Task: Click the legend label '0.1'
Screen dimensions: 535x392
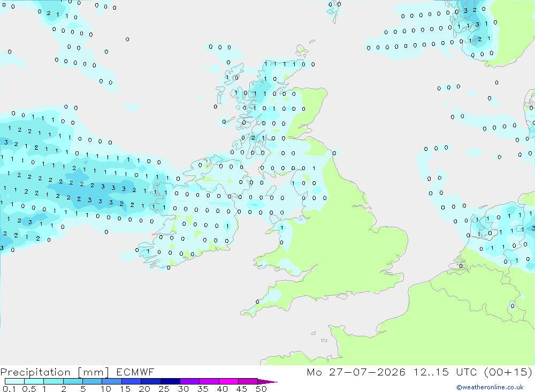Action: coord(9,389)
